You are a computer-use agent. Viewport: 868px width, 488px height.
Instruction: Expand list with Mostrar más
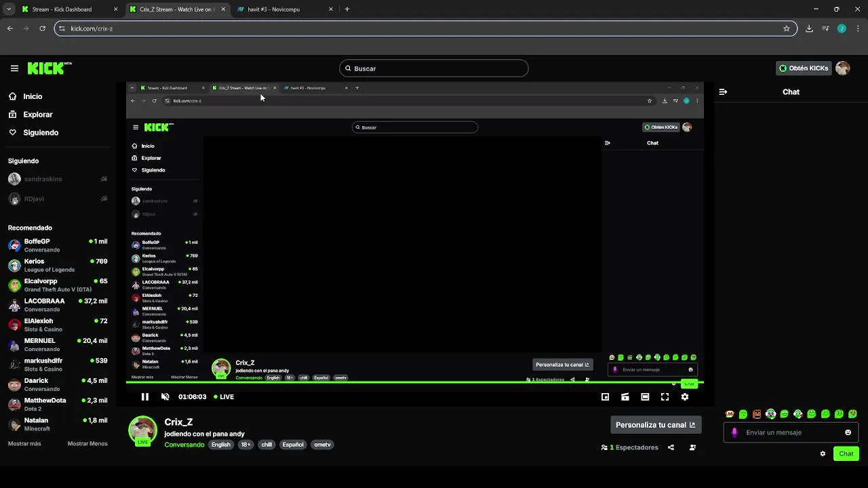pos(24,444)
